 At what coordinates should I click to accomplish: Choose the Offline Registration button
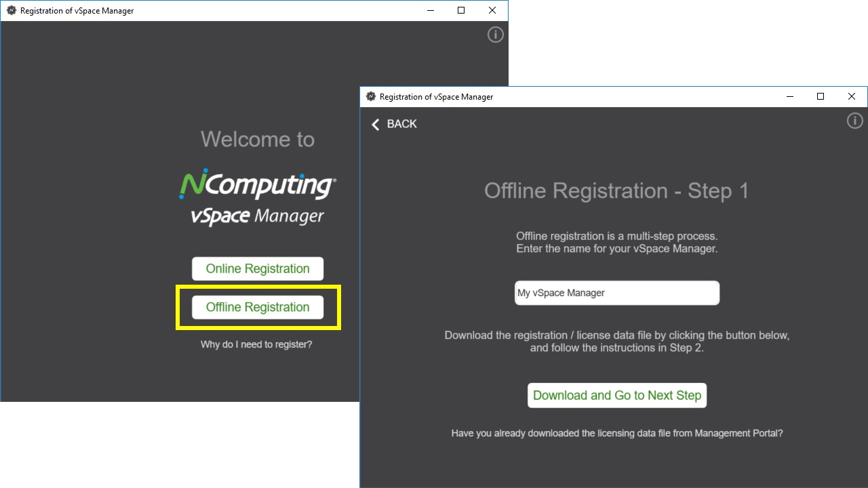[258, 307]
